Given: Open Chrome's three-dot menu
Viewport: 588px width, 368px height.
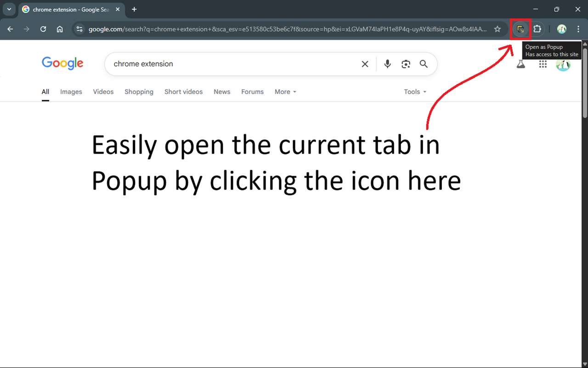Looking at the screenshot, I should 578,29.
